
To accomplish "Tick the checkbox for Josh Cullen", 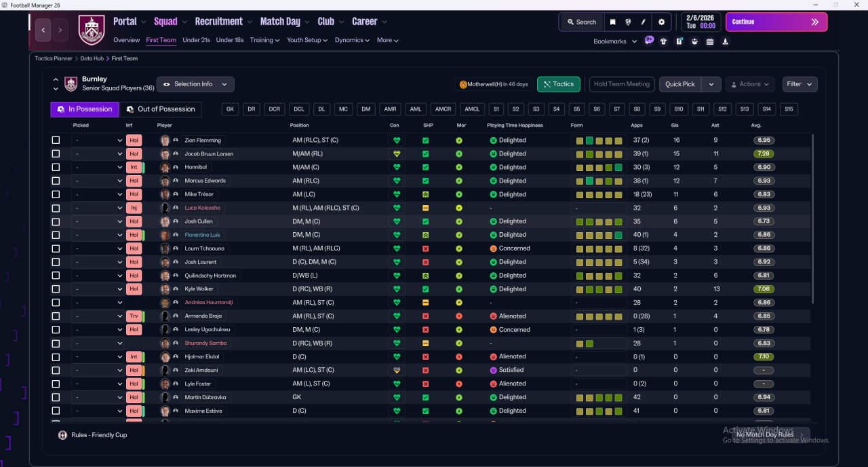I will pos(56,221).
